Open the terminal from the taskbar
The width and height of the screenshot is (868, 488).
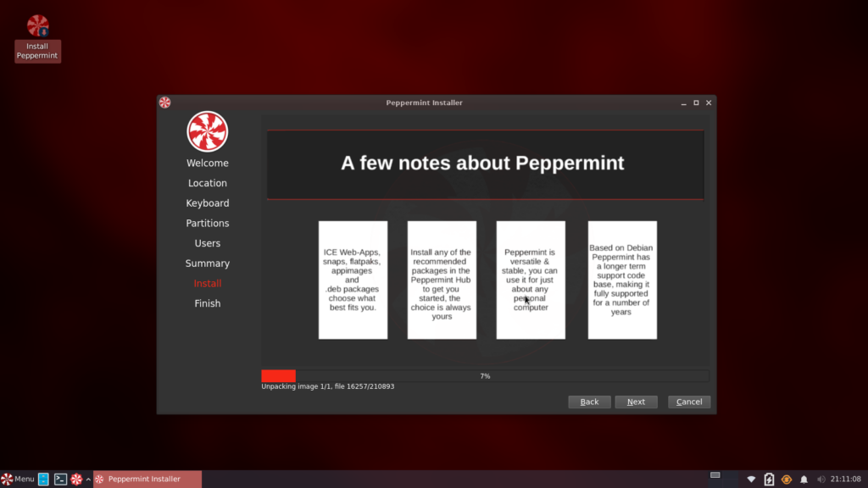click(60, 479)
